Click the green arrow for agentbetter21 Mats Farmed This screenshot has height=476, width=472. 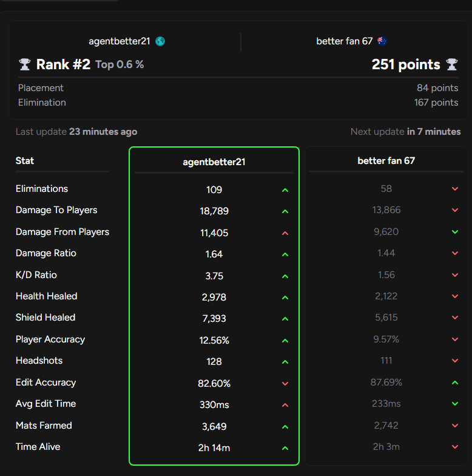point(285,427)
